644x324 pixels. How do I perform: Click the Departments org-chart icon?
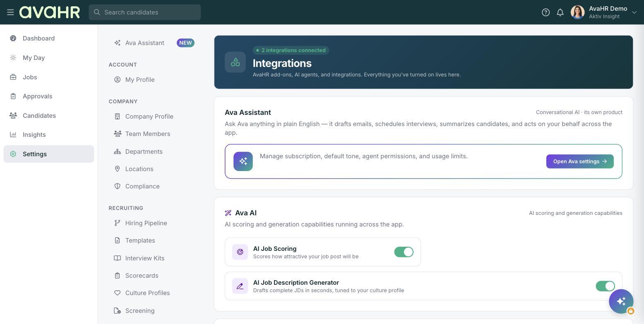click(x=118, y=152)
